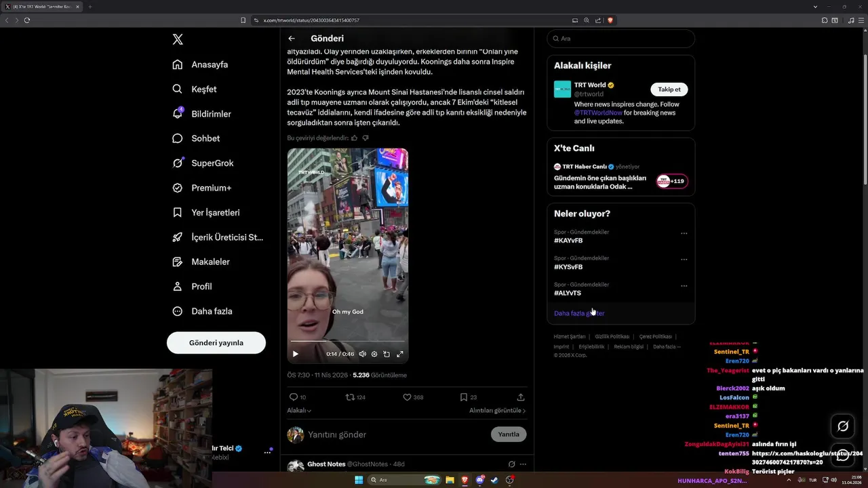Expand the Daha fazla menu
The image size is (868, 488).
[x=202, y=311]
